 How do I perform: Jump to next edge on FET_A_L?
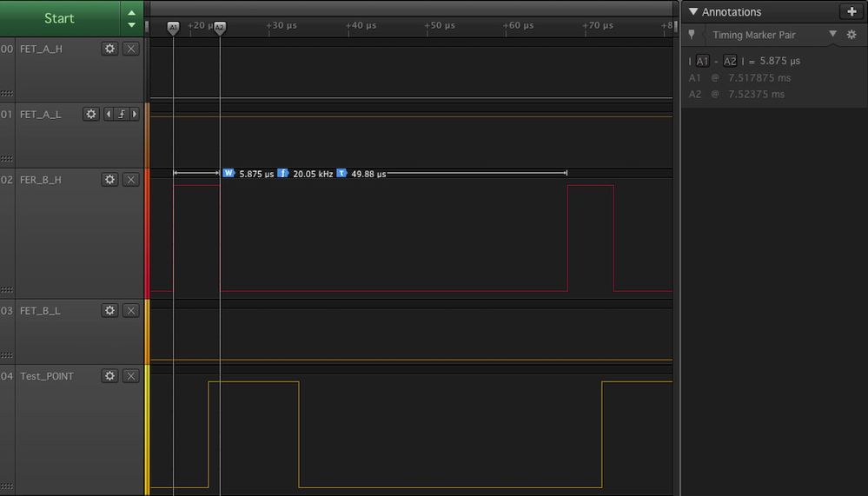coord(134,114)
